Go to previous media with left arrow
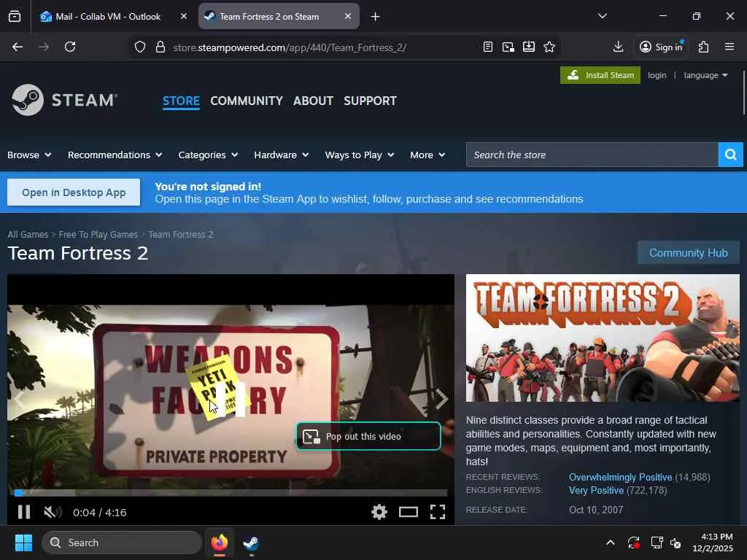Screen dimensions: 747x560 (19, 399)
